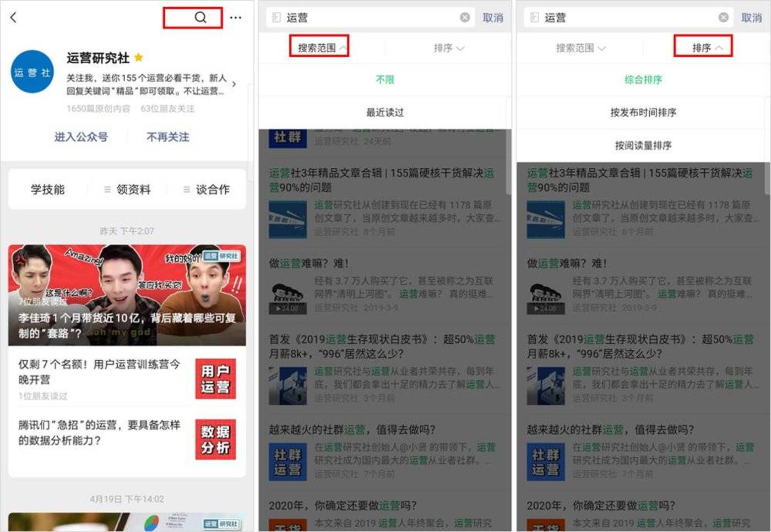This screenshot has height=532, width=771.
Task: Open the 排序 sort dropdown
Action: [x=703, y=47]
